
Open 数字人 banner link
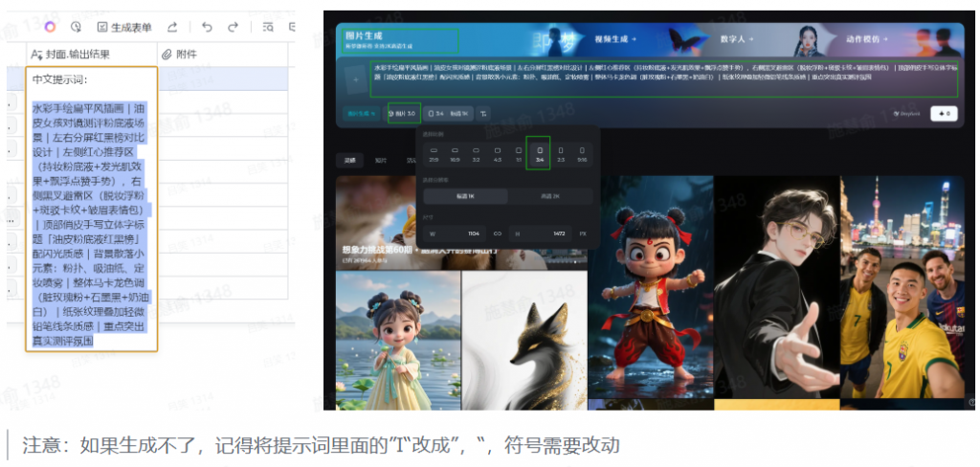(x=736, y=39)
